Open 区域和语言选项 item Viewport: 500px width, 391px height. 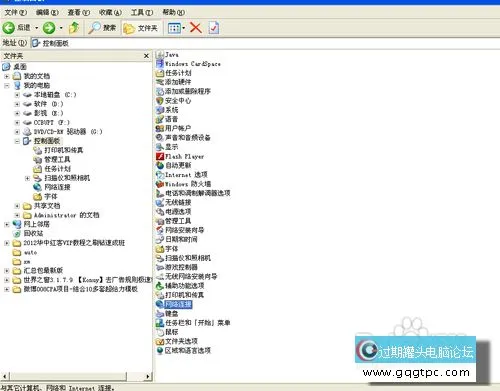(x=183, y=350)
